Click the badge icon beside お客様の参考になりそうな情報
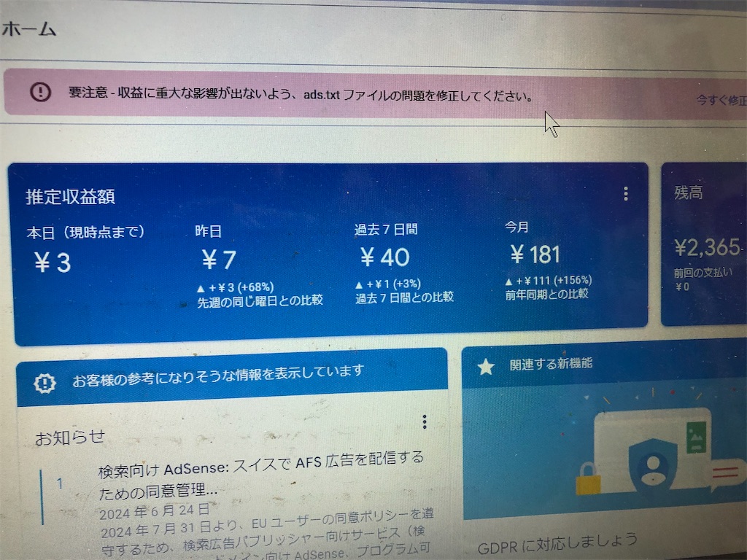Image resolution: width=747 pixels, height=560 pixels. (44, 383)
